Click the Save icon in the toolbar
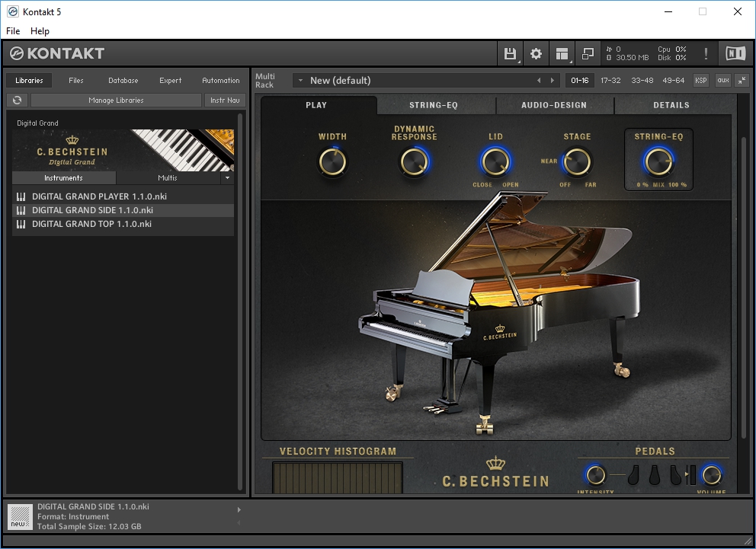The image size is (756, 549). 509,53
